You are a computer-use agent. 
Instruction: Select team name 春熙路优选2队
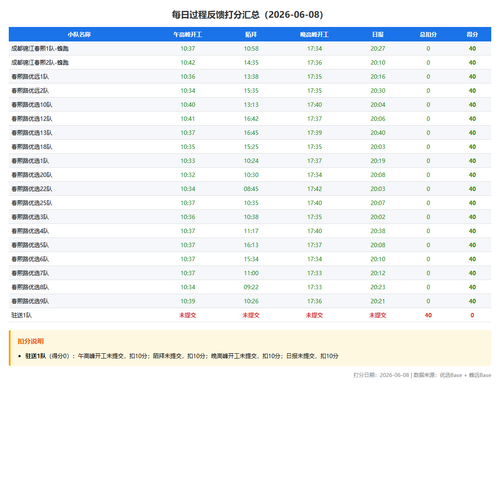[x=30, y=91]
